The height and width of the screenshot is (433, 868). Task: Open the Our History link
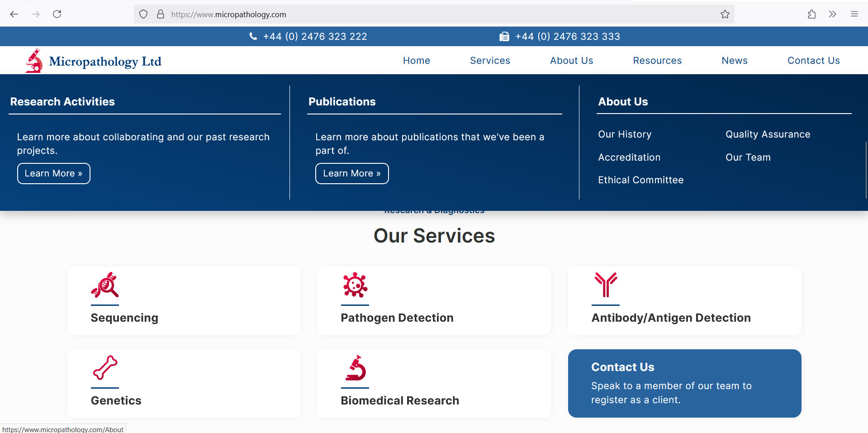(x=625, y=134)
